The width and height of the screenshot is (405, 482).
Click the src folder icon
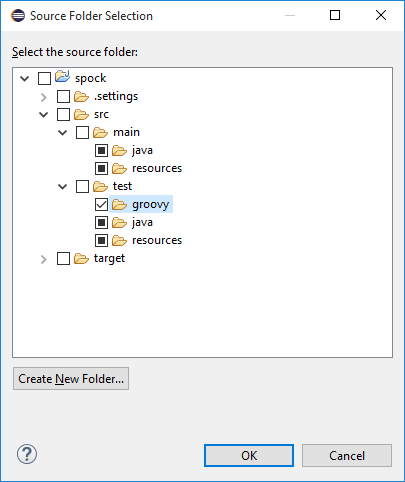[81, 115]
